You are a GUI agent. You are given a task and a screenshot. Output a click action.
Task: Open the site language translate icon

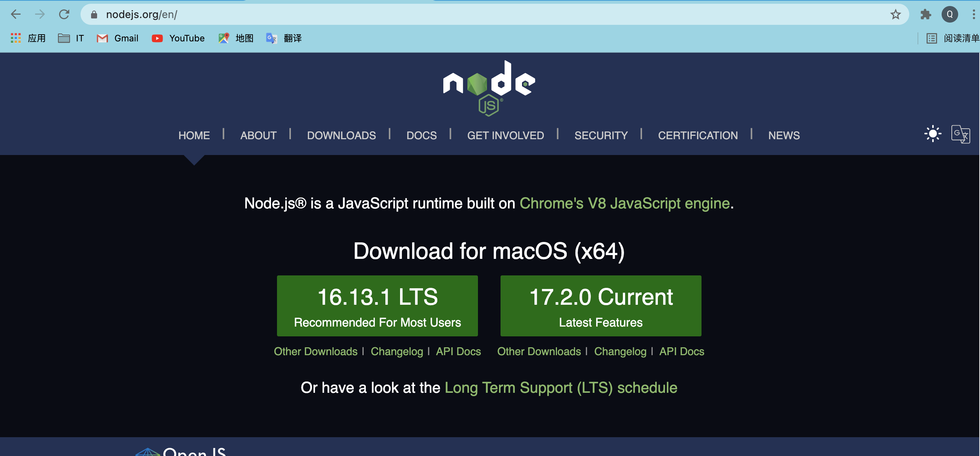pyautogui.click(x=960, y=134)
